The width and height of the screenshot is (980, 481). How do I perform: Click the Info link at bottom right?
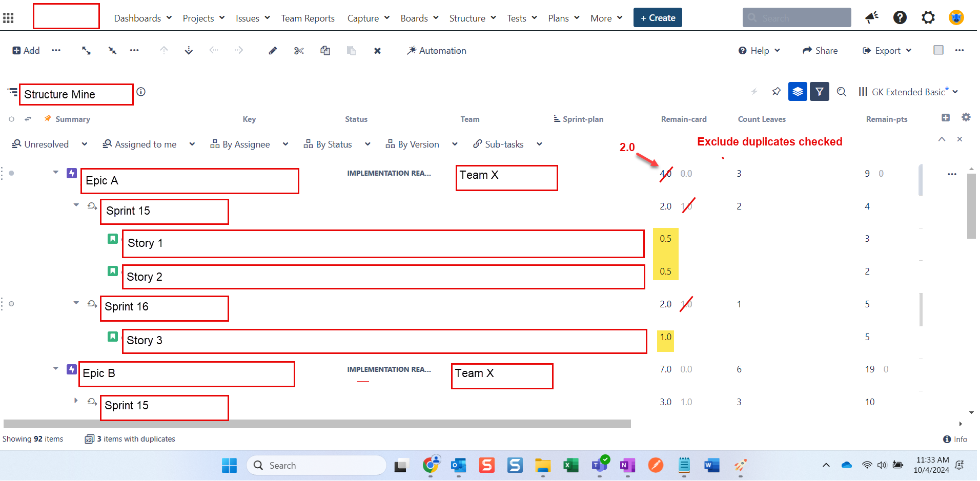point(955,439)
